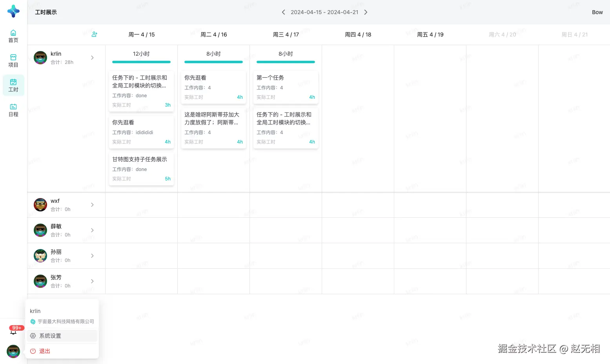Click 5h value on 甘特图 card

168,179
